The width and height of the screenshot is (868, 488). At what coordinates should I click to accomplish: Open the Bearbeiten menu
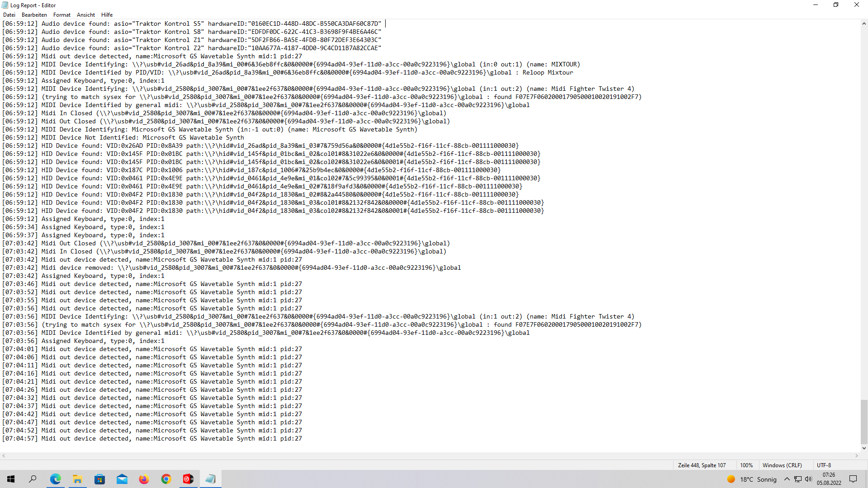pos(34,15)
